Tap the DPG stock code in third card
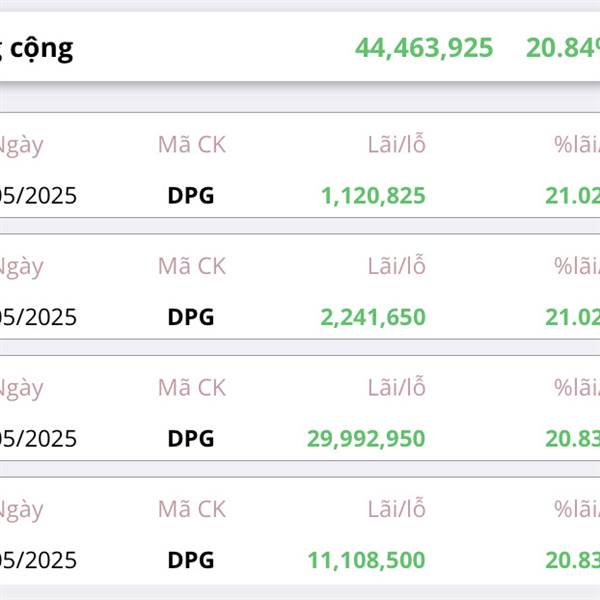600x600 pixels. tap(191, 439)
